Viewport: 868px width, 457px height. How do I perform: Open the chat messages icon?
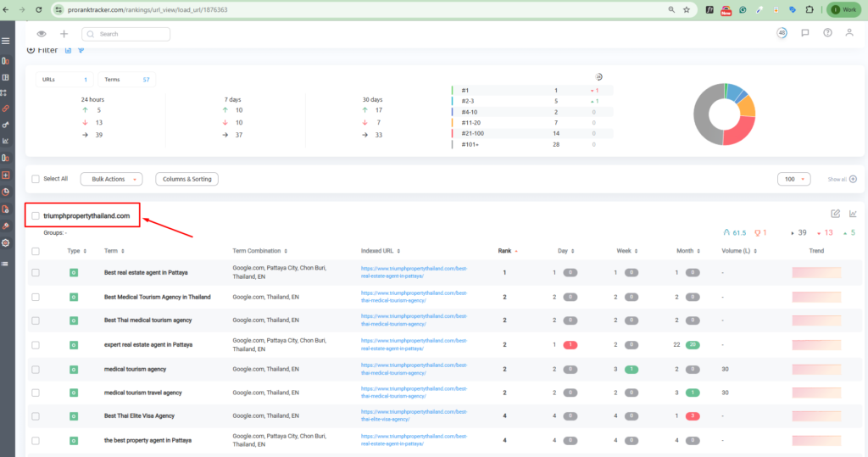805,33
